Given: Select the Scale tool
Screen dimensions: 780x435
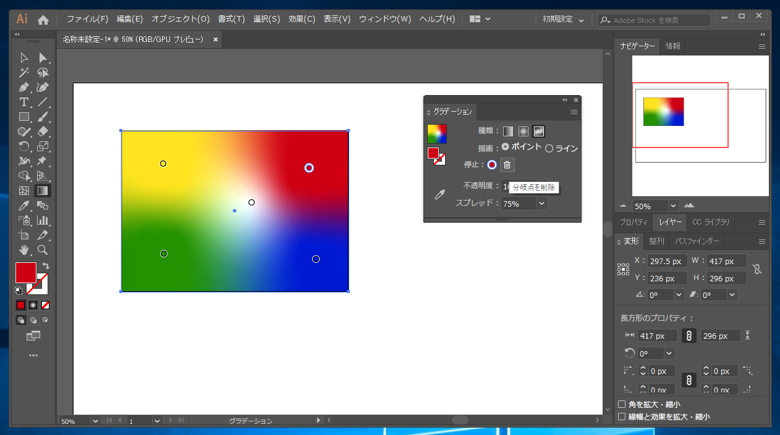Looking at the screenshot, I should 43,146.
